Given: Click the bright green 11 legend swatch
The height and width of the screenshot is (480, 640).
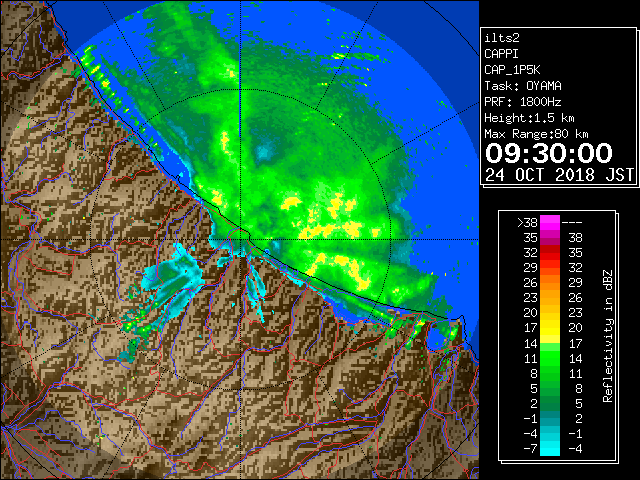Looking at the screenshot, I should click(x=550, y=358).
